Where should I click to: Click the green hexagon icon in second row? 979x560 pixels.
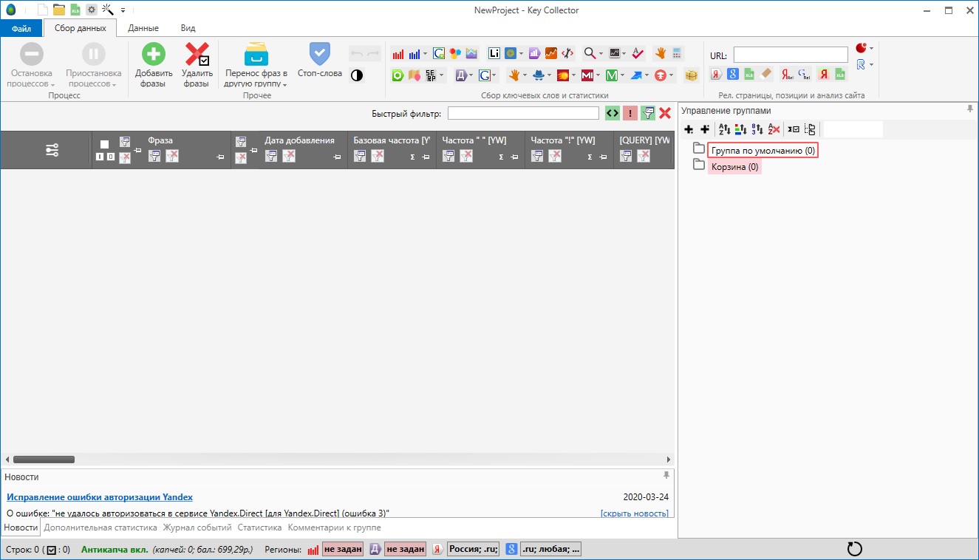(x=398, y=75)
